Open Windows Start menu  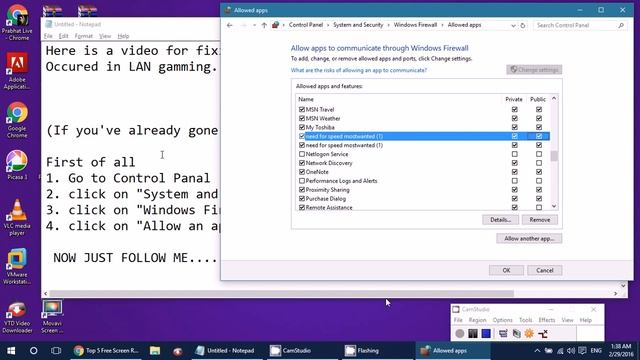11,351
